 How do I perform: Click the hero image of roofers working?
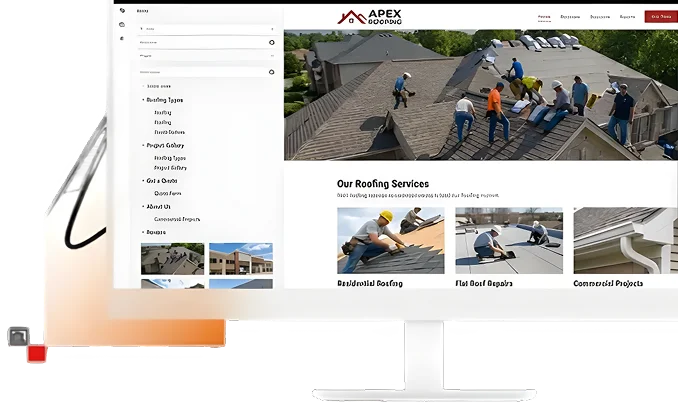click(481, 95)
